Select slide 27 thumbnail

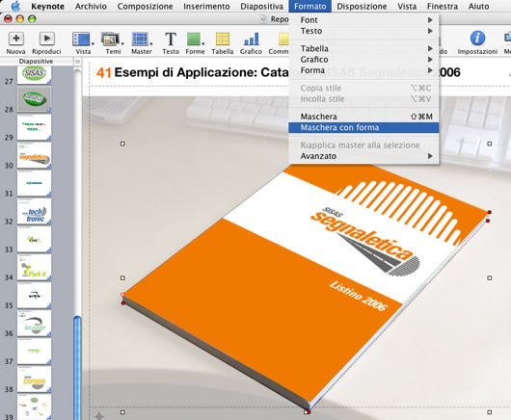(34, 75)
